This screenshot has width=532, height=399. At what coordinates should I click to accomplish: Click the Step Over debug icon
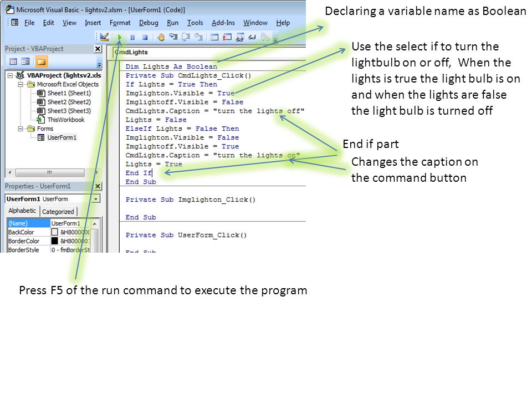[186, 37]
